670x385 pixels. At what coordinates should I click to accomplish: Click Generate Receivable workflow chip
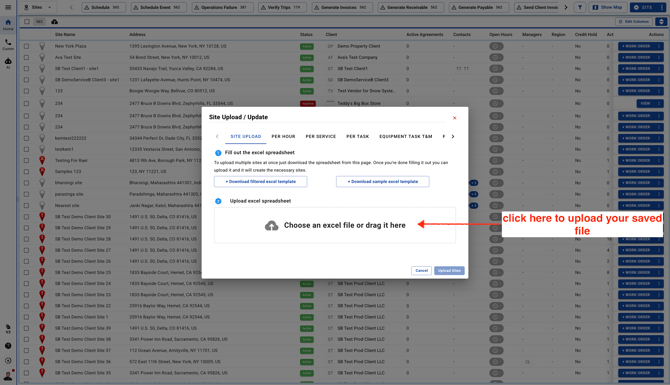pos(411,7)
